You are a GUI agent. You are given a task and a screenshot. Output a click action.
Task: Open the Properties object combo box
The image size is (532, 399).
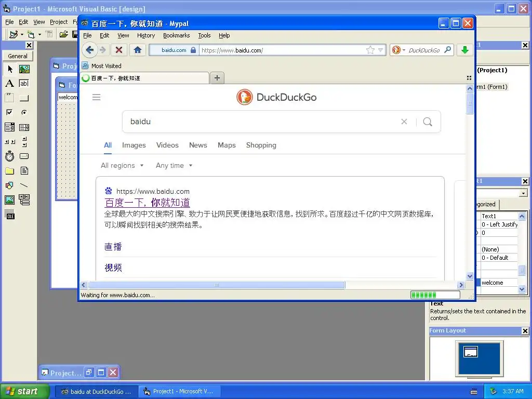(523, 193)
